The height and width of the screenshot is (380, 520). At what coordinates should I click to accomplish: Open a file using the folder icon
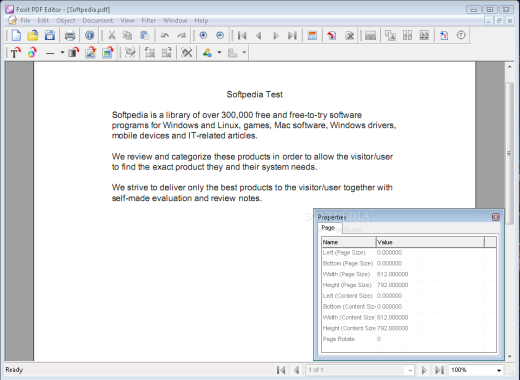tap(33, 35)
